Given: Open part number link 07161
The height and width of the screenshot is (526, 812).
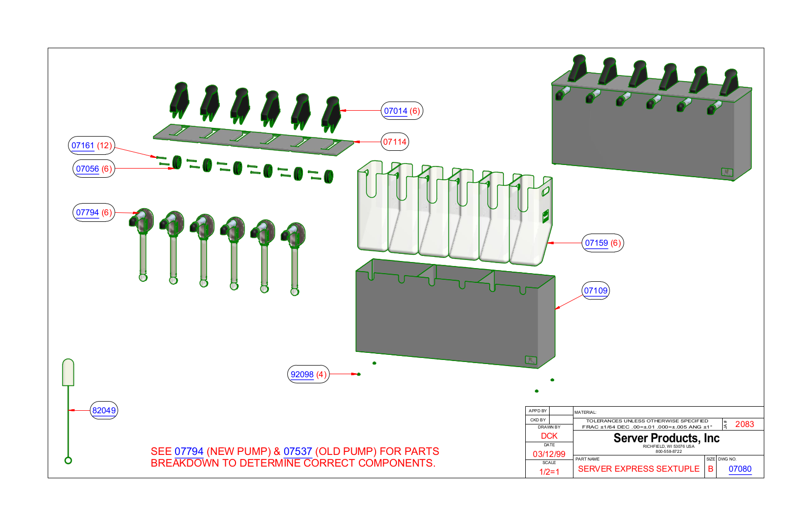Looking at the screenshot, I should coord(83,146).
